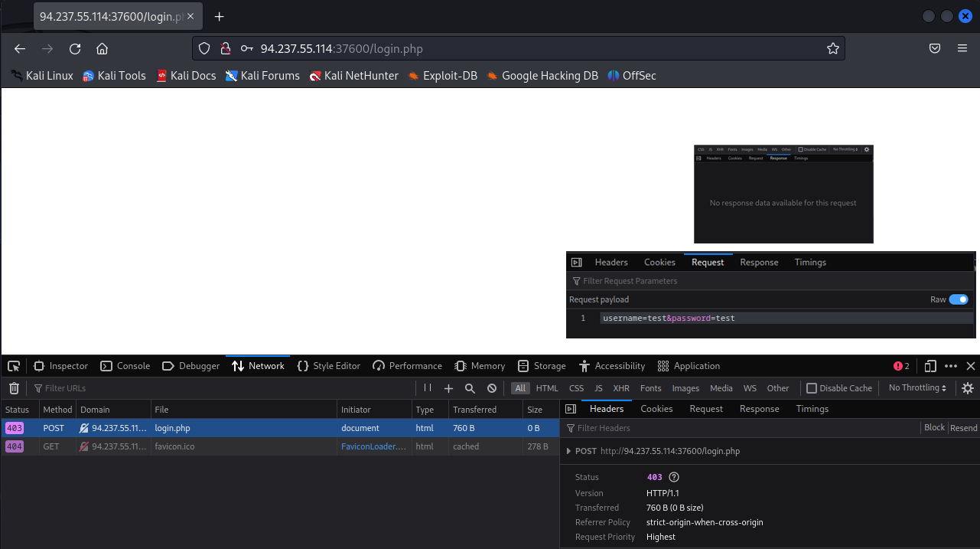Switch to the Console tab

click(x=126, y=366)
